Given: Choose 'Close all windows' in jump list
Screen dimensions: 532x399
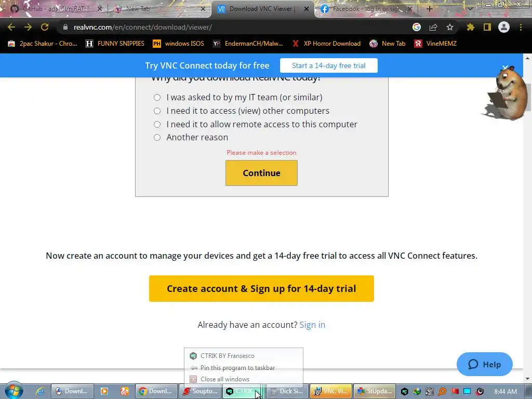Looking at the screenshot, I should pos(243,379).
